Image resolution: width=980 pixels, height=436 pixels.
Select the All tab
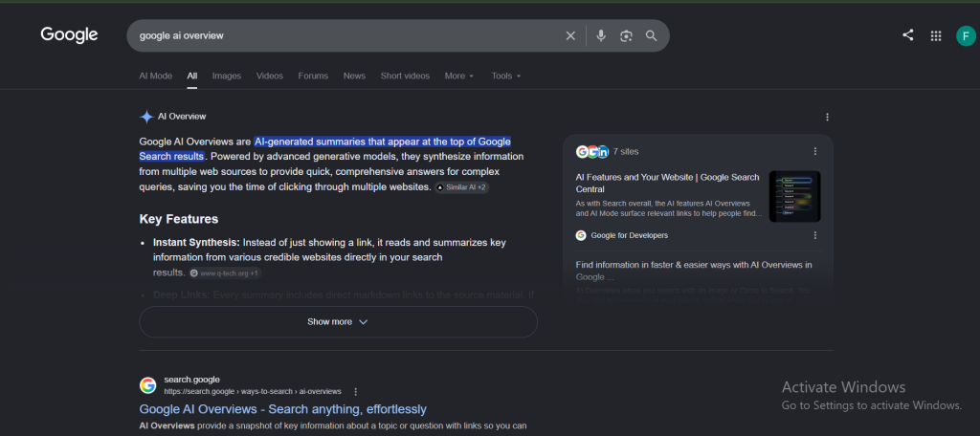(x=191, y=76)
